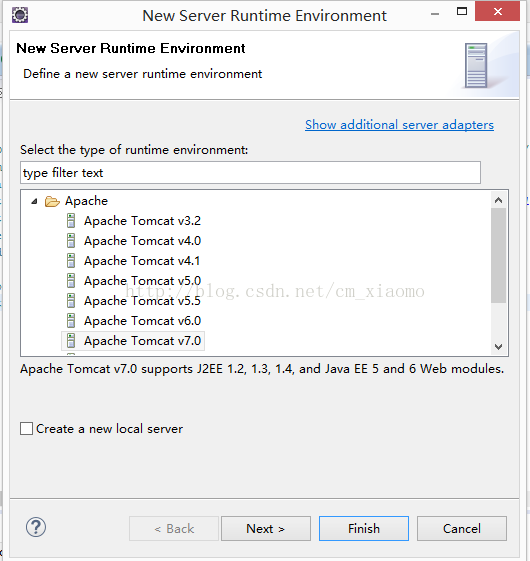The height and width of the screenshot is (561, 530).
Task: Click the server icon beside Tomcat v3.2
Action: [x=71, y=221]
